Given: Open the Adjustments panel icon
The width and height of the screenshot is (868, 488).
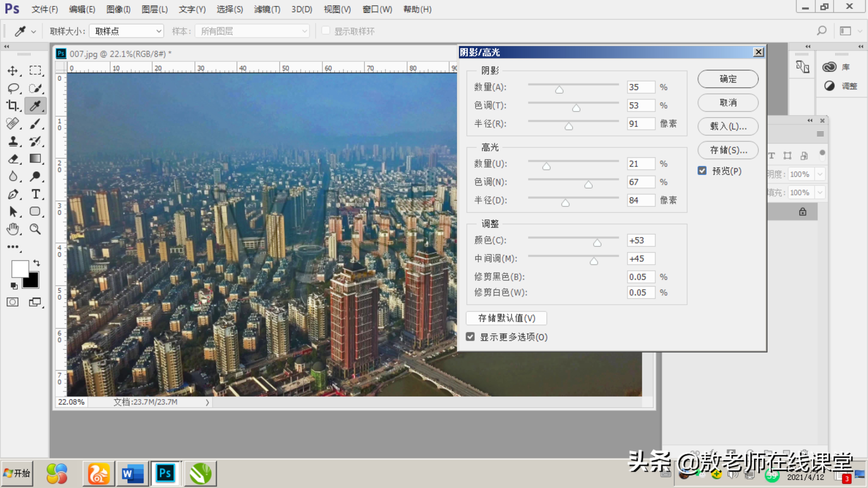Looking at the screenshot, I should click(829, 86).
